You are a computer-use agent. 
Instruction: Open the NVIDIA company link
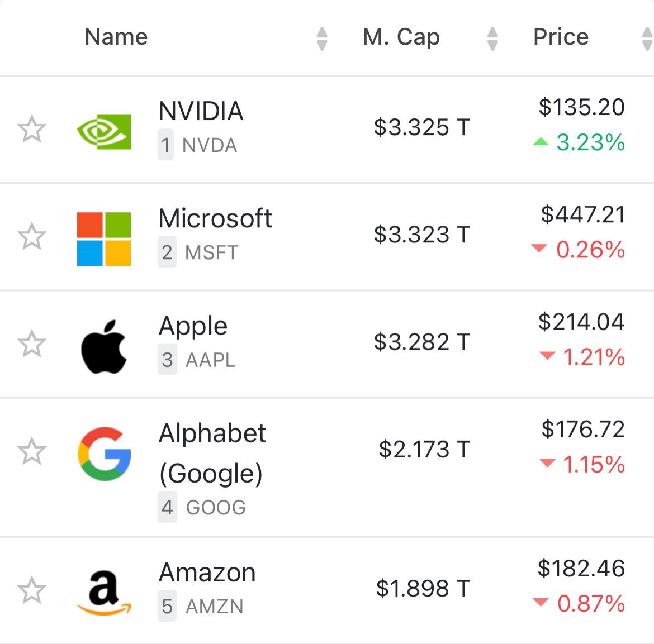(x=201, y=111)
